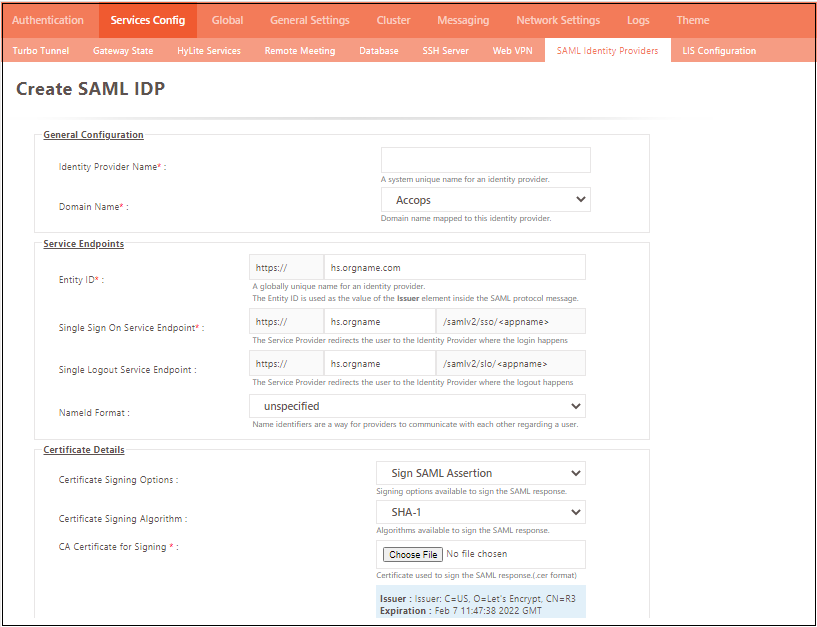
Task: Click the Entity ID https:// protocol field
Action: pos(286,268)
